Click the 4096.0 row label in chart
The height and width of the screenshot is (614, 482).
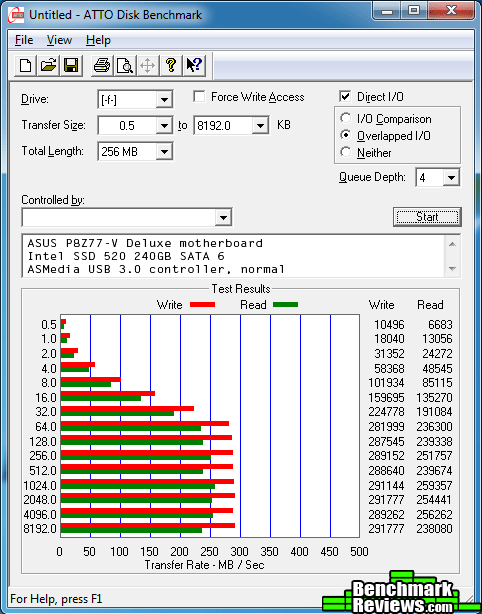[x=40, y=515]
